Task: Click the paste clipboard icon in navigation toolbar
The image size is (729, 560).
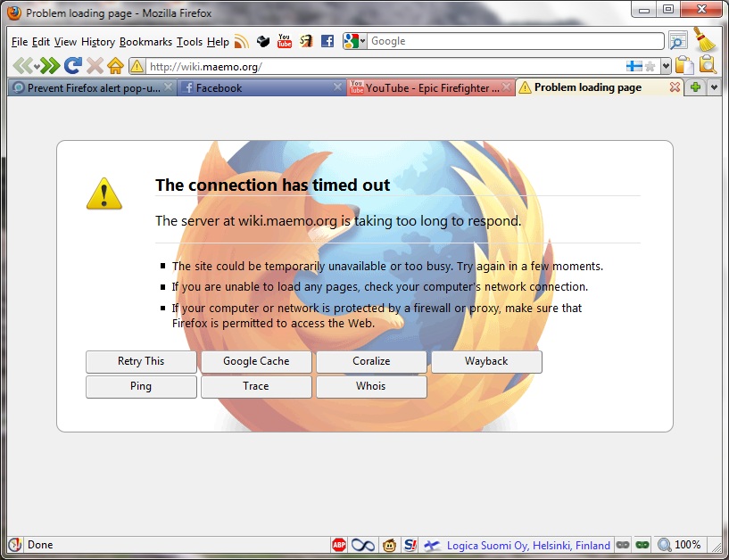Action: pos(684,65)
